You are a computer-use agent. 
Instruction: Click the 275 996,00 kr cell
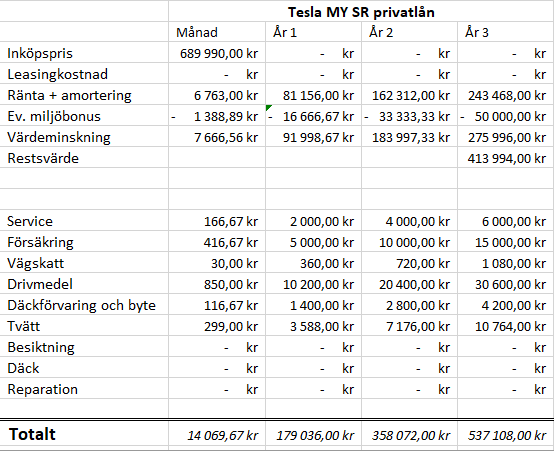(x=506, y=137)
